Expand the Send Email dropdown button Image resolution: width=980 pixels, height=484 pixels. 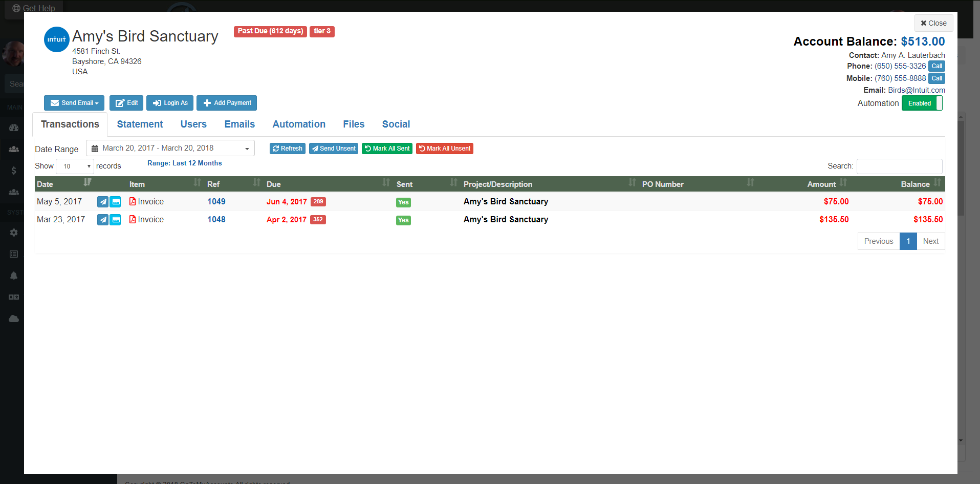click(74, 103)
